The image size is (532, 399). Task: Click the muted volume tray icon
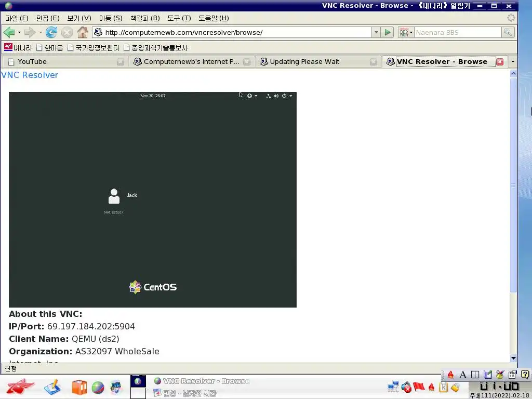[x=406, y=387]
